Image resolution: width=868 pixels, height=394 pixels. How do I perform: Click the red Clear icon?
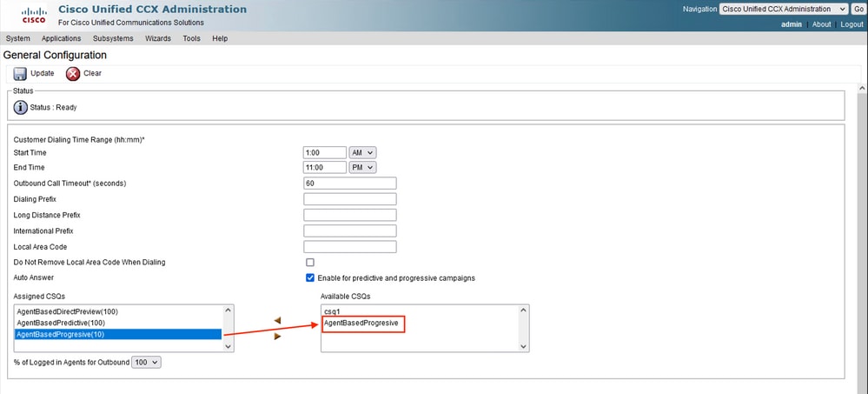coord(73,74)
